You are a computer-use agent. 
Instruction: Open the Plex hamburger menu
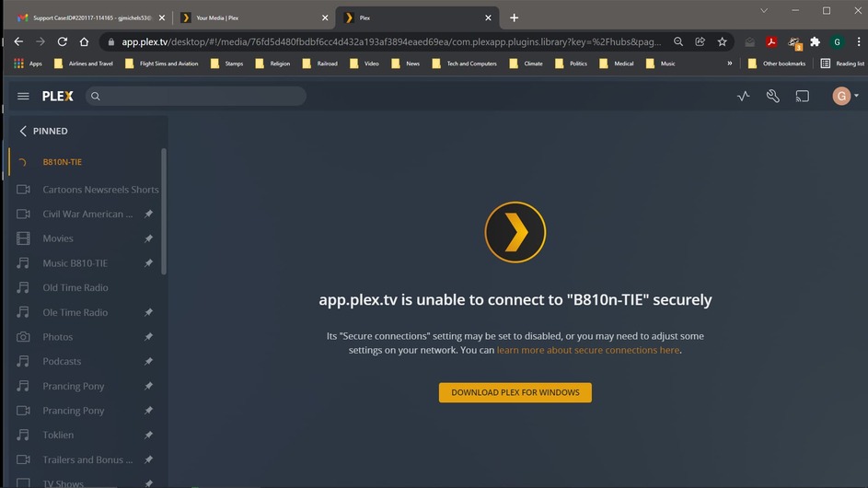coord(23,96)
